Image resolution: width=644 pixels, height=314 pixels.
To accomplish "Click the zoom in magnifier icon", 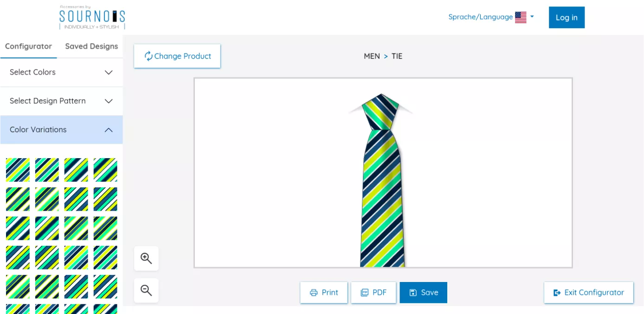I will point(146,258).
